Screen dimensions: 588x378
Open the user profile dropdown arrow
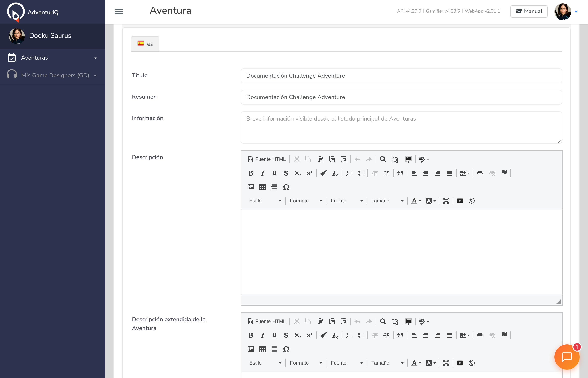coord(576,12)
